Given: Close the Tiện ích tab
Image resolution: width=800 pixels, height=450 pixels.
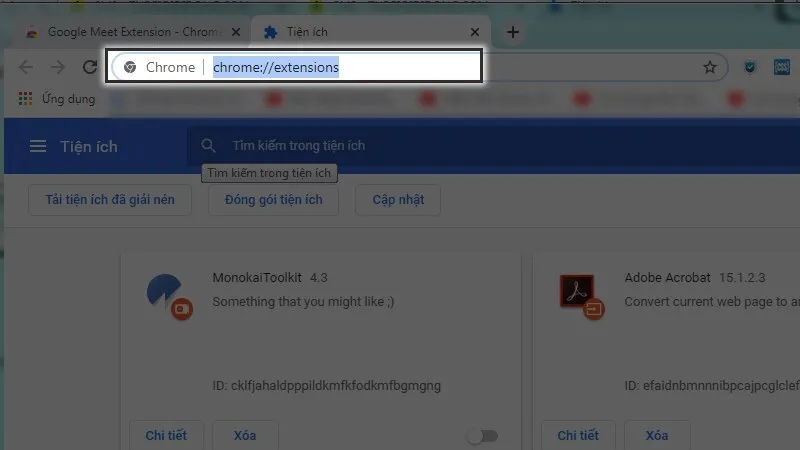Looking at the screenshot, I should point(474,32).
